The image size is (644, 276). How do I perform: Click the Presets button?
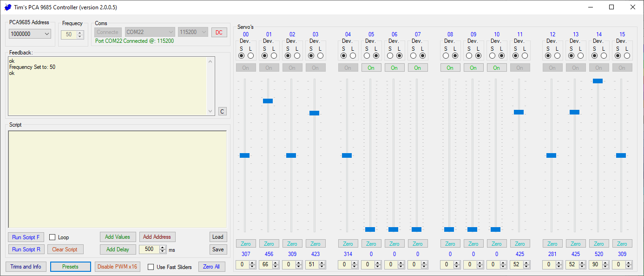pyautogui.click(x=70, y=266)
